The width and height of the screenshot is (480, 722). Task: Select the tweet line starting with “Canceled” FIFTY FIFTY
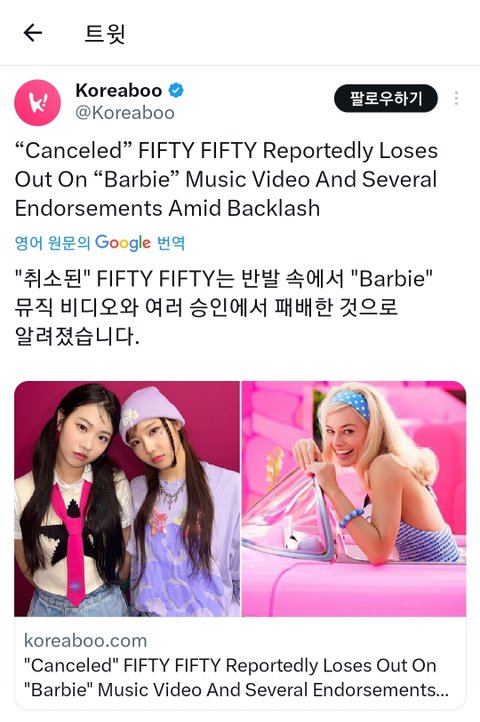pyautogui.click(x=226, y=151)
